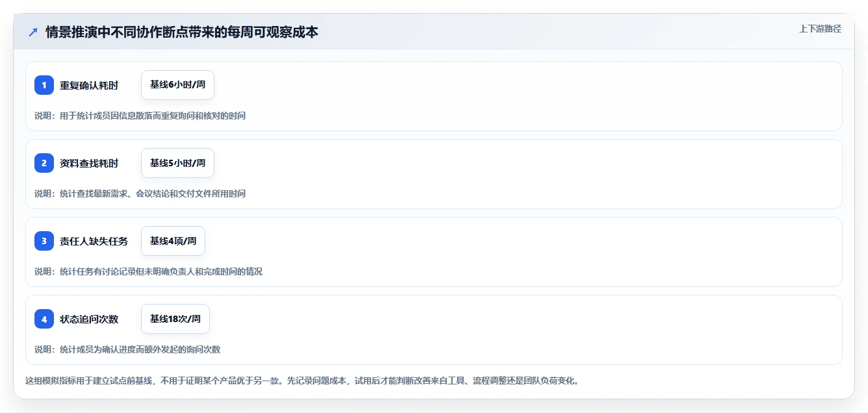
Task: Click the 责任人缺失任务 label
Action: point(94,241)
